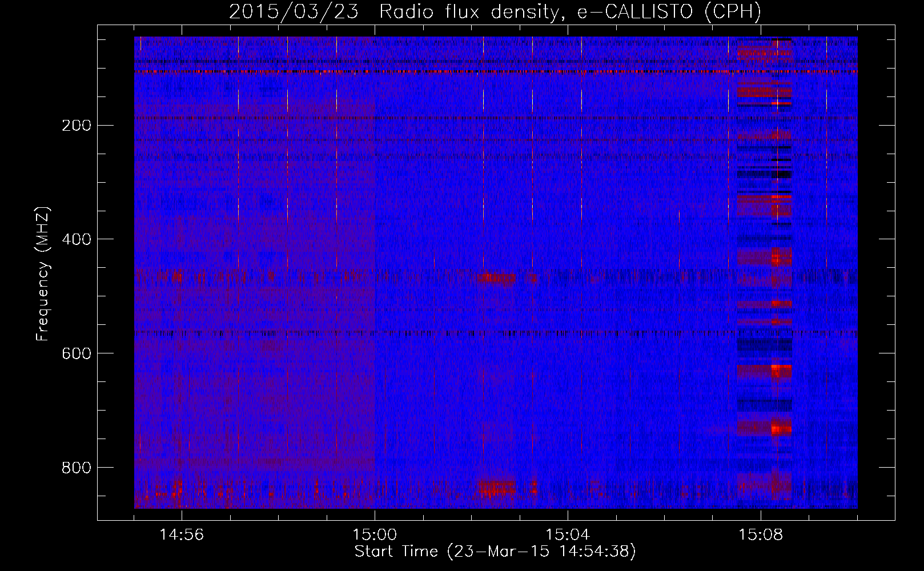Click the 15:04 time tick label
924x571 pixels.
click(x=568, y=535)
